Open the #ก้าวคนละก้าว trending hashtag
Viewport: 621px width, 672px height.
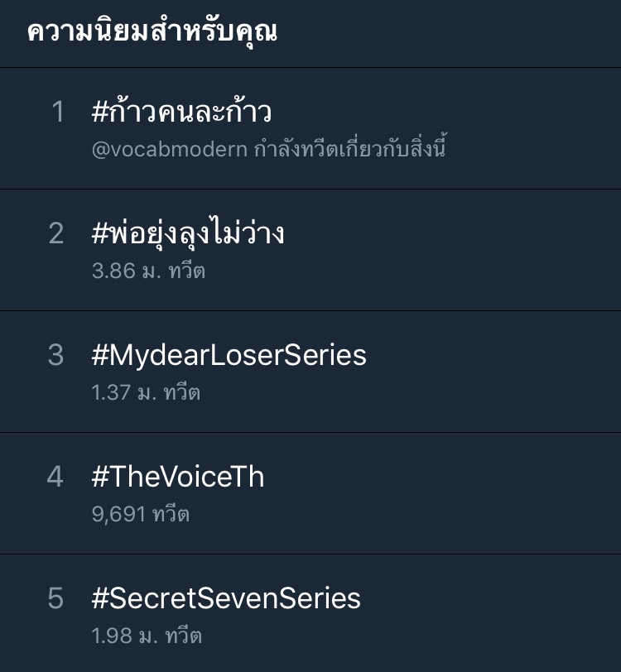point(181,113)
